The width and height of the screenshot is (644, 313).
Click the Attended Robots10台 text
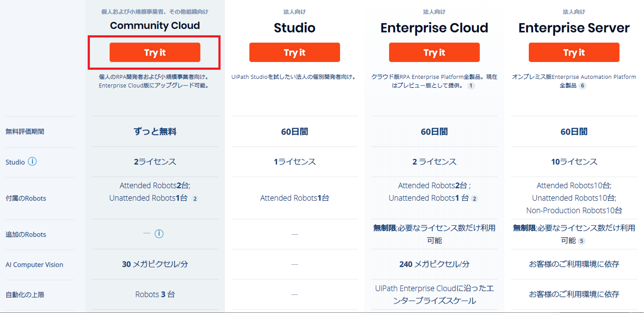574,186
